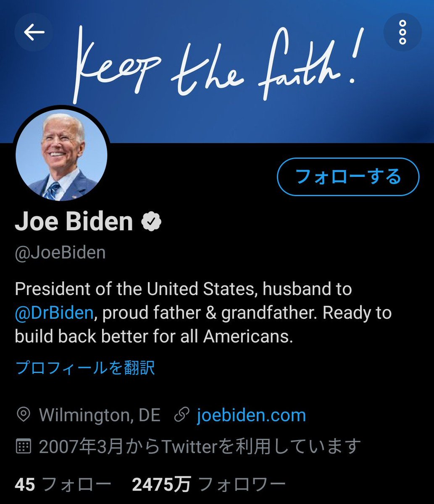Open the joebiden.com website link
This screenshot has width=434, height=504.
pyautogui.click(x=251, y=415)
